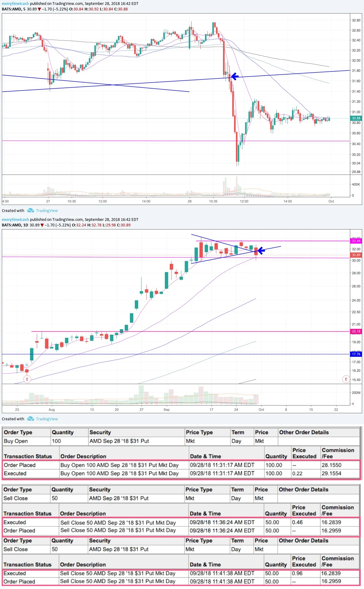
Task: Click 'Oct' time label on 5-minute chart axis
Action: [331, 201]
